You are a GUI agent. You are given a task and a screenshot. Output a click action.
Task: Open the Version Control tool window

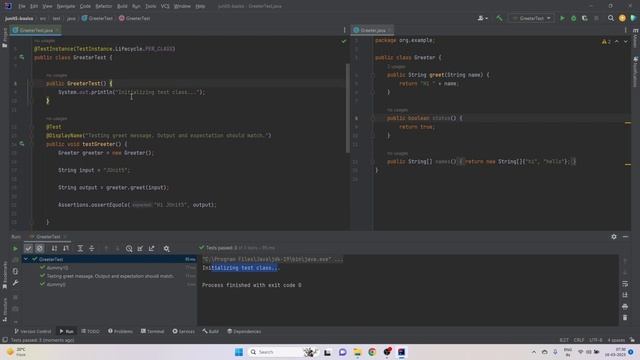[x=33, y=331]
